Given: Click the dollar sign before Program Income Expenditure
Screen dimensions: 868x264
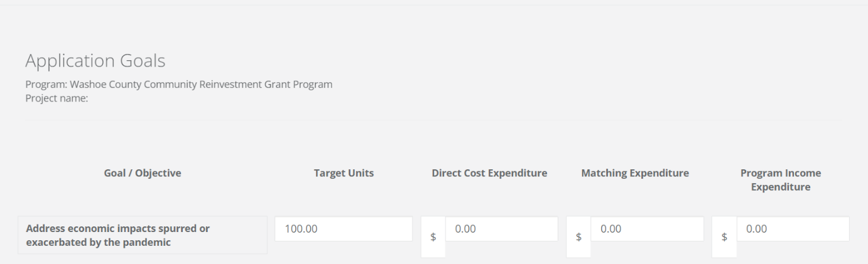Looking at the screenshot, I should click(724, 238).
